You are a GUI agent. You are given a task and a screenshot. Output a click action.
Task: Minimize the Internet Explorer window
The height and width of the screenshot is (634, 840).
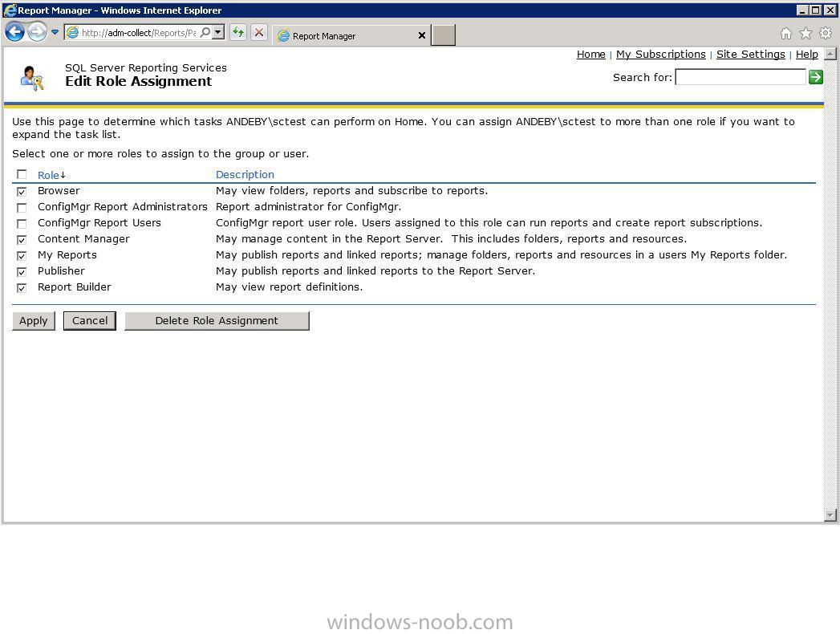click(802, 10)
